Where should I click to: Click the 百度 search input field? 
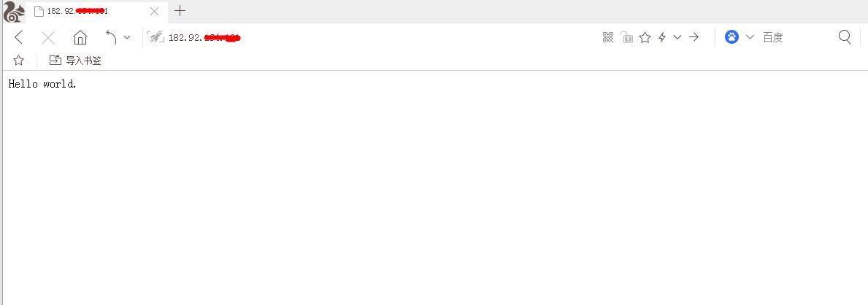pos(796,37)
